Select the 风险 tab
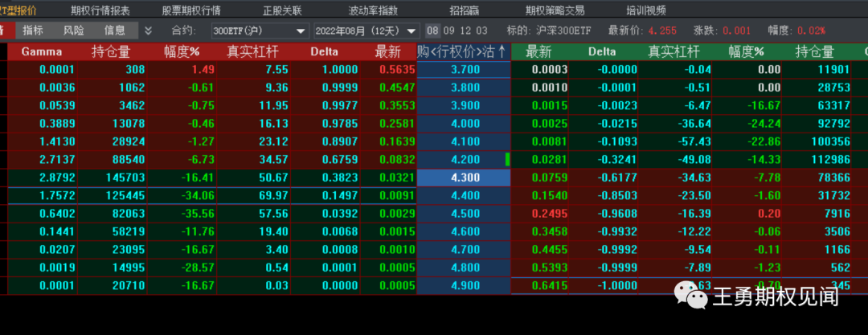Image resolution: width=868 pixels, height=335 pixels. click(73, 31)
